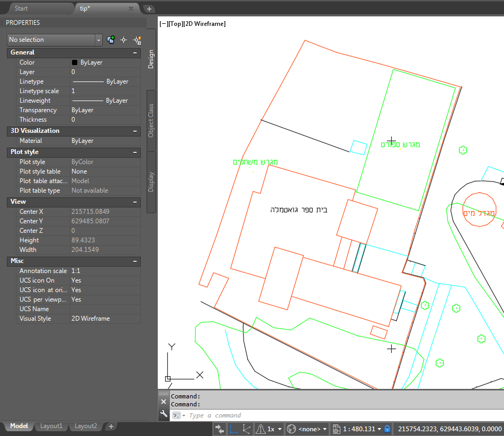504x436 pixels.
Task: Toggle the branching axes status icon
Action: pyautogui.click(x=247, y=429)
